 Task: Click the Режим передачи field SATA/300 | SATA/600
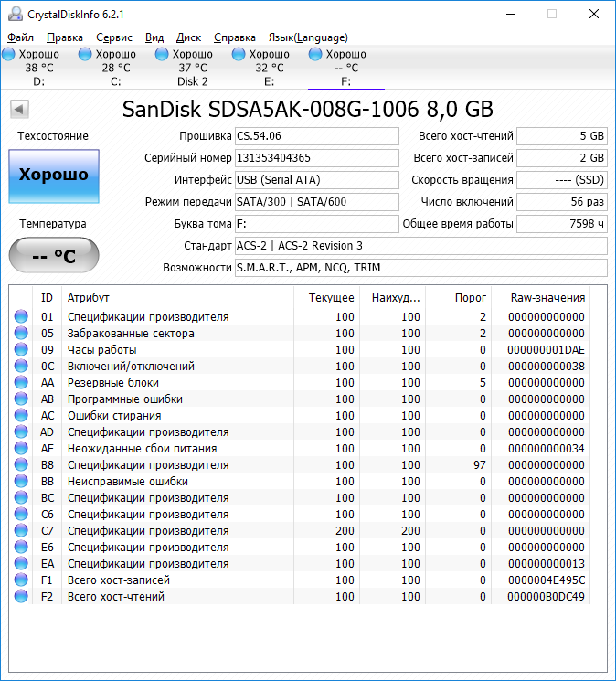pyautogui.click(x=317, y=201)
